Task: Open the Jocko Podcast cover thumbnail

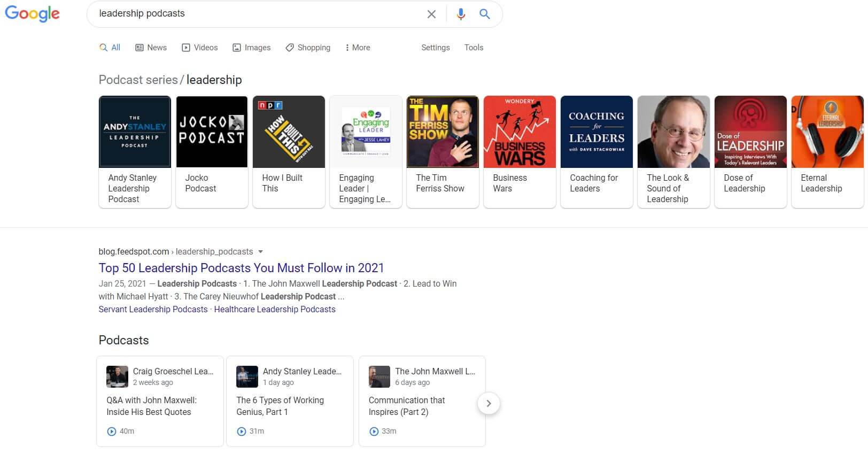Action: tap(212, 132)
